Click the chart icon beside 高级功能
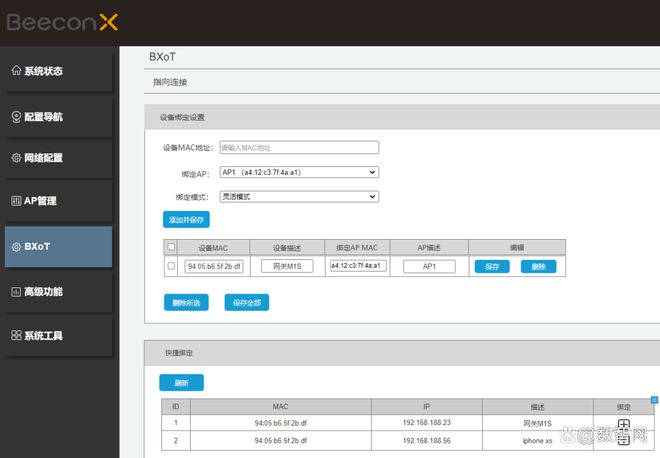660x458 pixels. [x=16, y=292]
